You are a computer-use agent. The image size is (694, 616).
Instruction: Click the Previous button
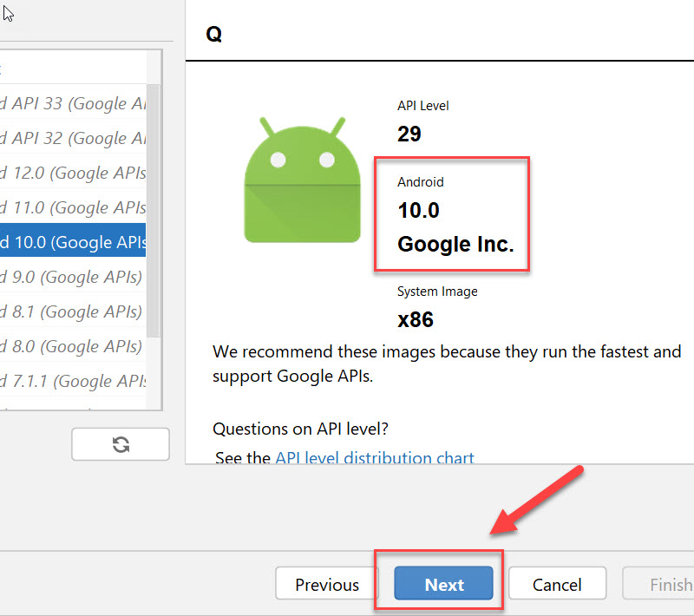coord(327,583)
